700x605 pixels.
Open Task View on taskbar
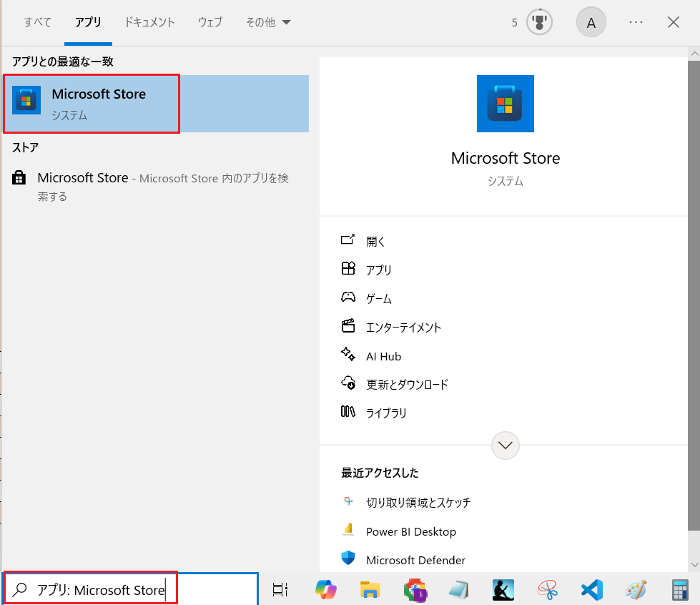click(280, 590)
